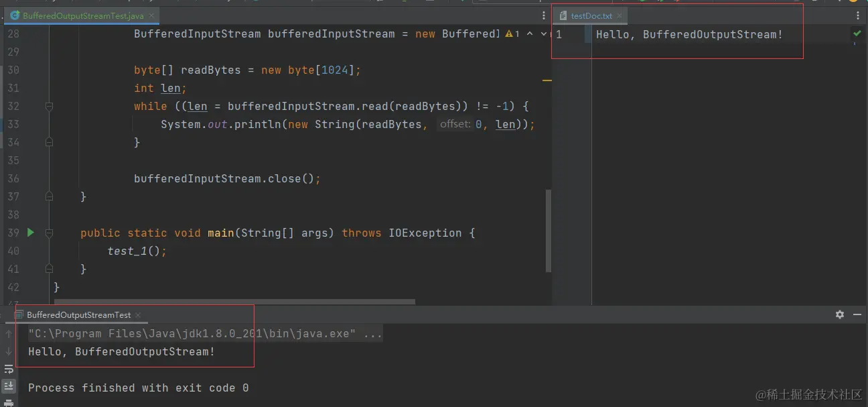Hide the Run tool window
Image resolution: width=868 pixels, height=407 pixels.
pos(857,314)
